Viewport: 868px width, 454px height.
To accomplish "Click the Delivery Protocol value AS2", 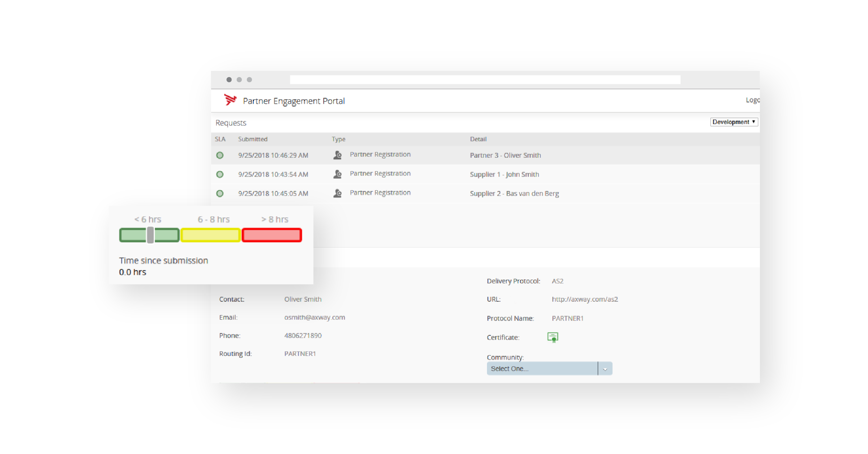I will pos(557,281).
